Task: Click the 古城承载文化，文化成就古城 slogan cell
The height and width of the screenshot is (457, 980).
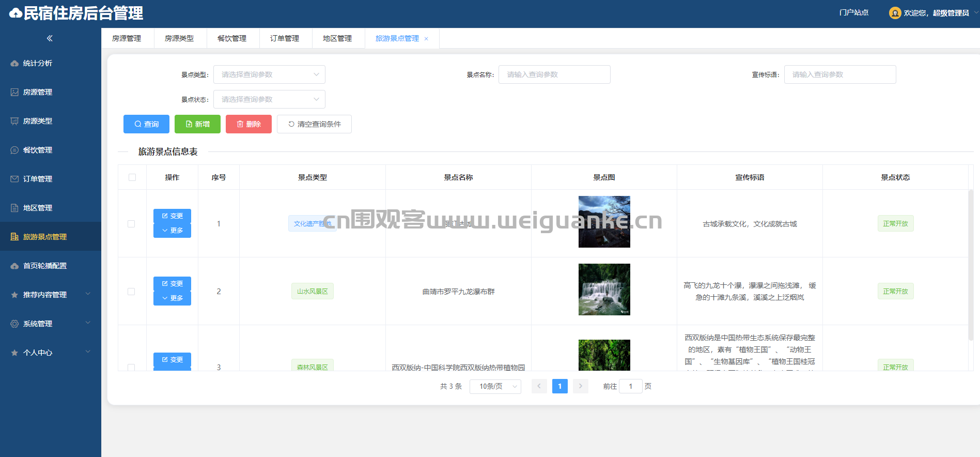Action: pos(750,224)
